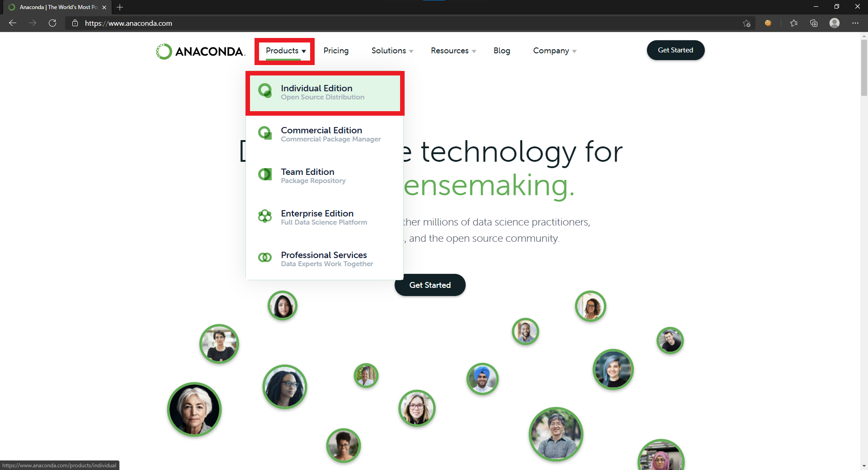Click Get Started button below hero text
Screen dimensions: 868x470
(430, 285)
